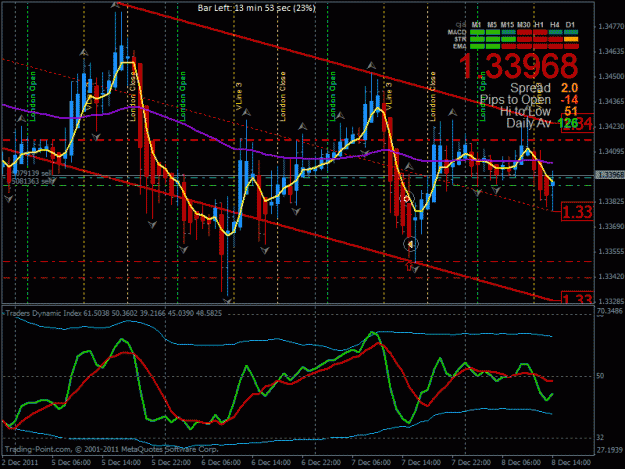Click the '8 Dec 14:00' time axis label
This screenshot has width=625, height=469.
click(x=571, y=463)
